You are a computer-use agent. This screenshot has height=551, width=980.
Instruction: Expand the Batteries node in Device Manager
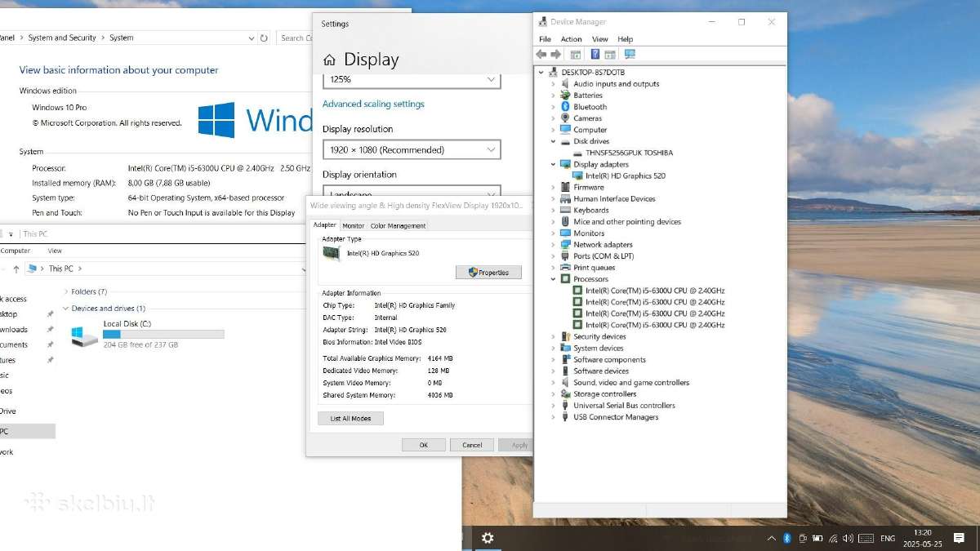tap(553, 96)
